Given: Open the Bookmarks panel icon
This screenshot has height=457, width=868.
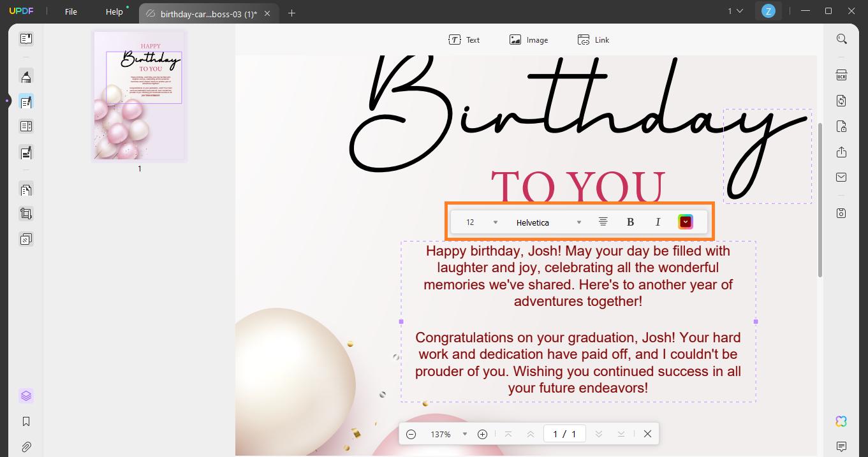Looking at the screenshot, I should (x=26, y=421).
